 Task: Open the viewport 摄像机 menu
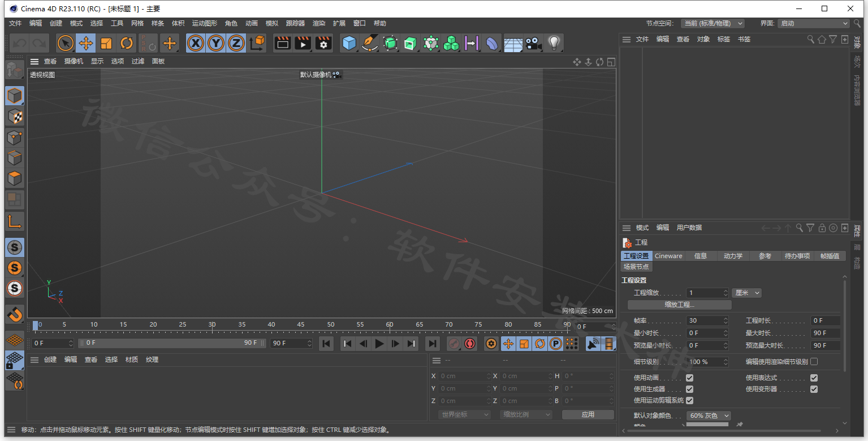pyautogui.click(x=74, y=61)
